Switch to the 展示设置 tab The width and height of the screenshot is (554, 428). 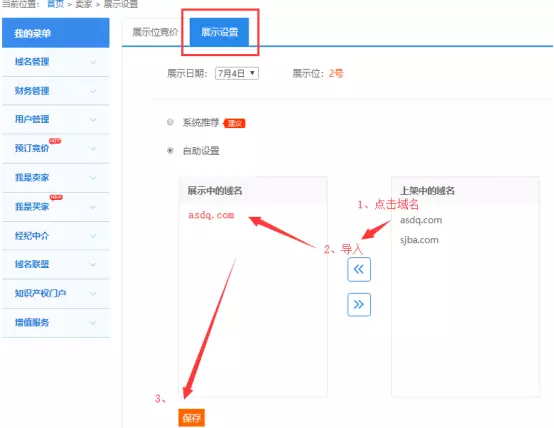click(219, 32)
